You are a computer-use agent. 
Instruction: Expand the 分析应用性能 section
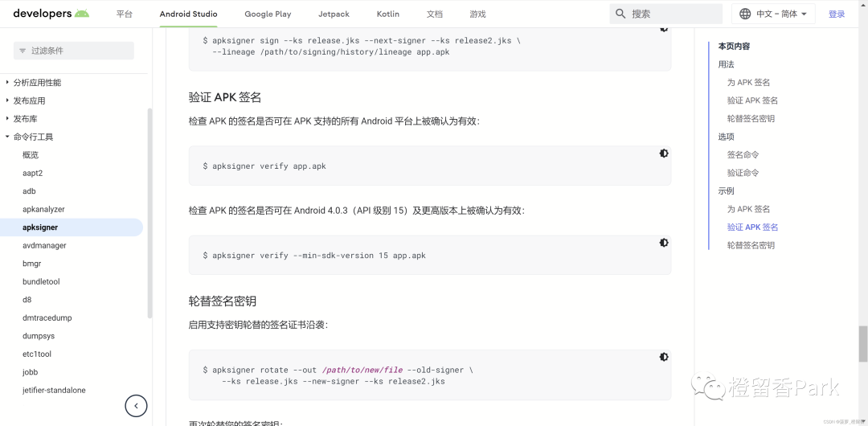(x=7, y=83)
